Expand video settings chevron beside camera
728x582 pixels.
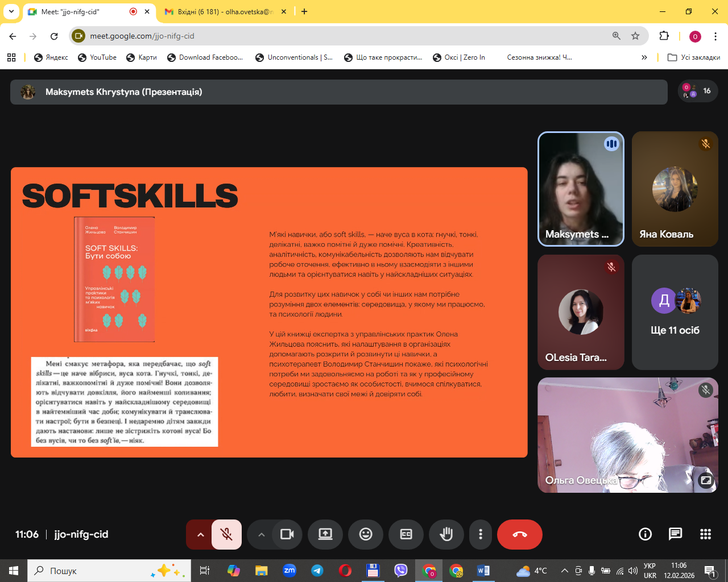(261, 534)
